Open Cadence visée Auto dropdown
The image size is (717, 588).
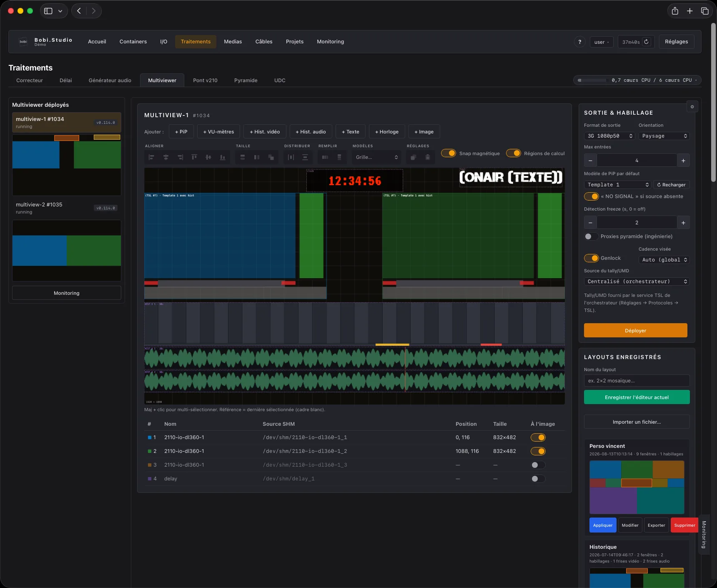pos(664,260)
